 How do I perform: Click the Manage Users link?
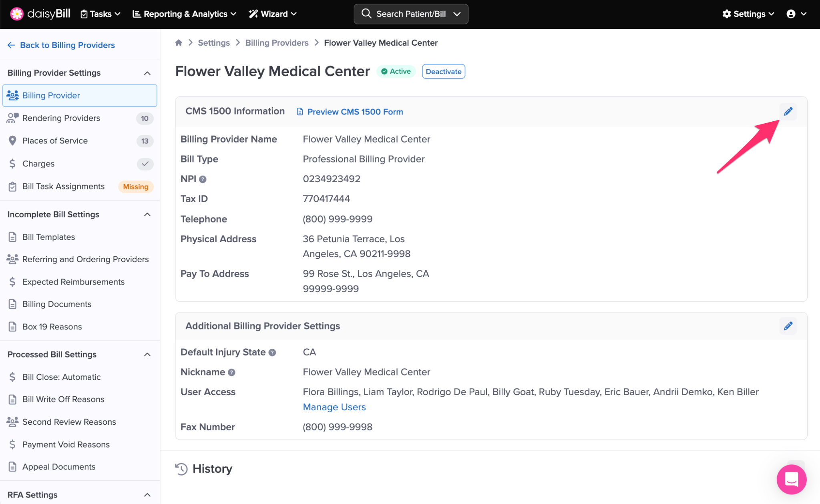(334, 407)
